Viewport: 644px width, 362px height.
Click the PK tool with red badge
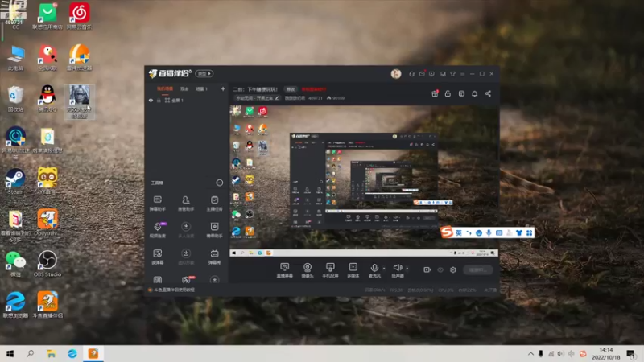click(187, 279)
